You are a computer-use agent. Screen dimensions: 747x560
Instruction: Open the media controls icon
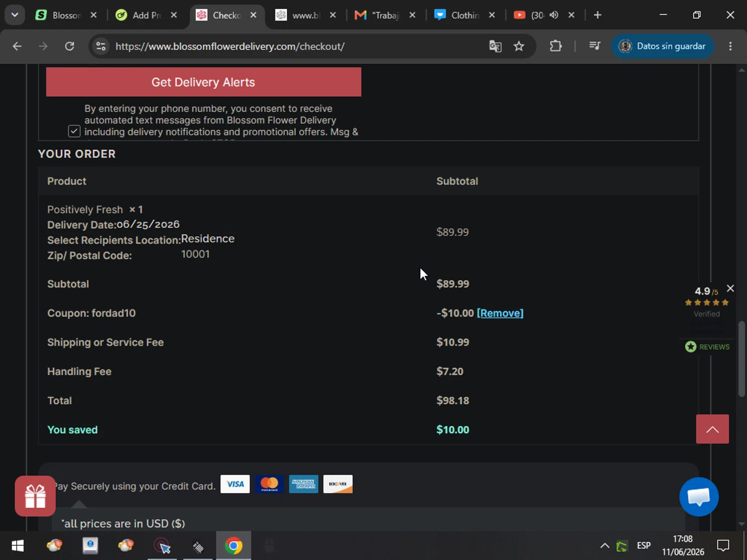click(595, 46)
